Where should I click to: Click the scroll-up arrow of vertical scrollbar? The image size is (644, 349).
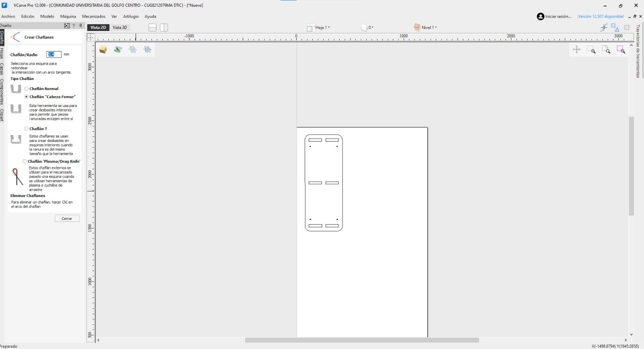[631, 45]
